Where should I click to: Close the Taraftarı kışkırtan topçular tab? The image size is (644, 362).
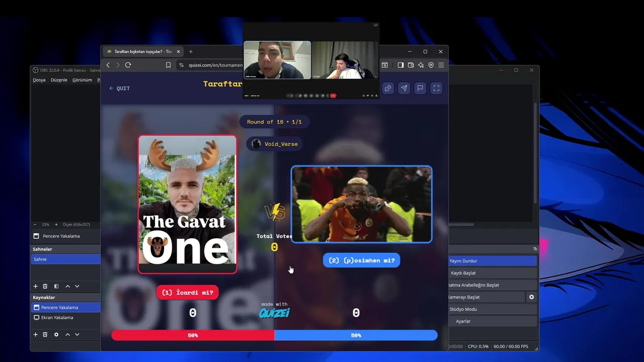[178, 51]
